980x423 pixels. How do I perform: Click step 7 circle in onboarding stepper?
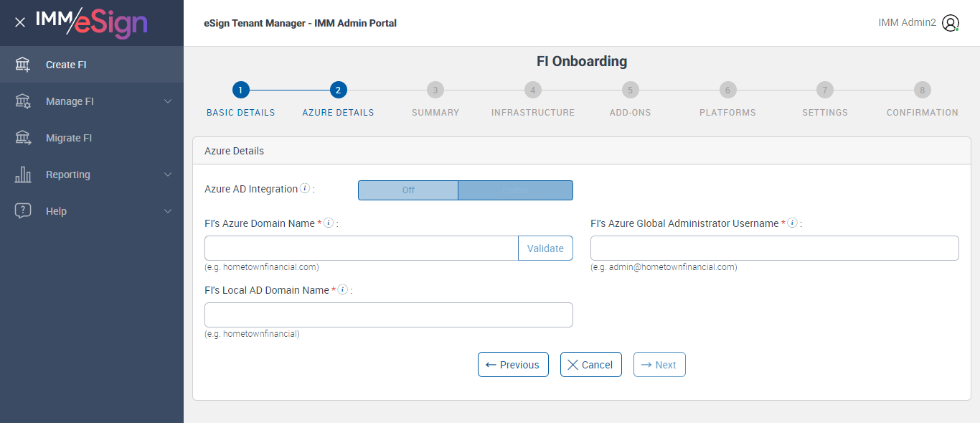tap(825, 90)
